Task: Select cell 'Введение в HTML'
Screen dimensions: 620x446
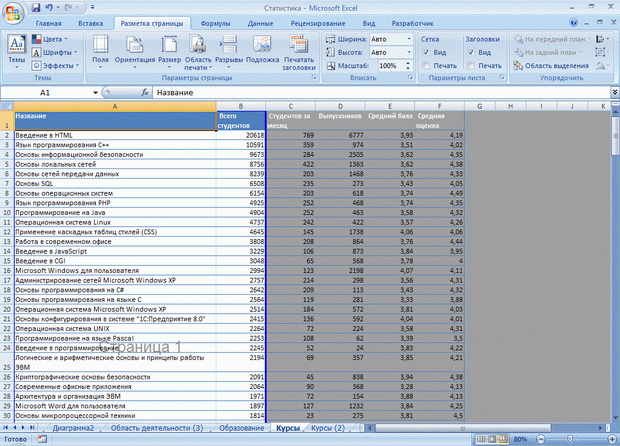Action: point(115,135)
